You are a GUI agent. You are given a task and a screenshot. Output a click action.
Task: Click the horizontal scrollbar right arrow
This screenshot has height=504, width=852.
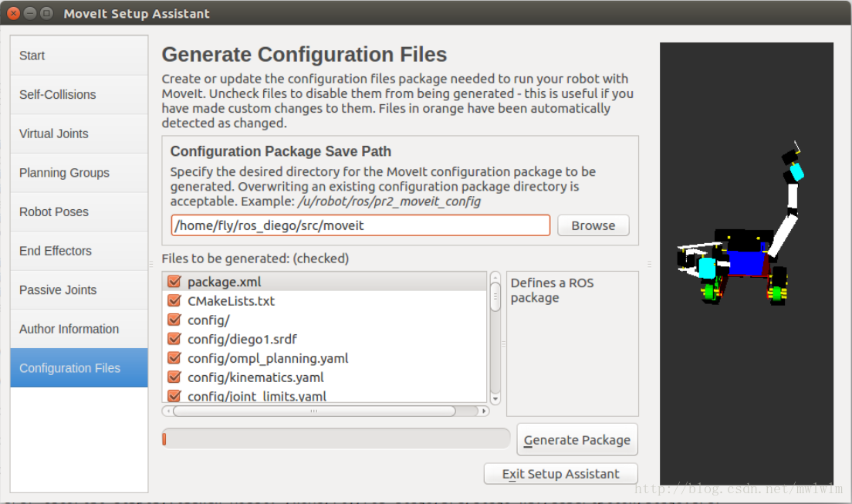484,411
